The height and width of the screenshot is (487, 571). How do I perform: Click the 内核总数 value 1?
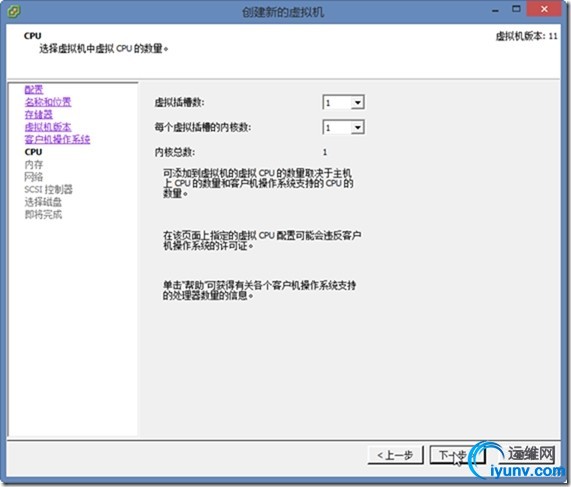click(325, 152)
